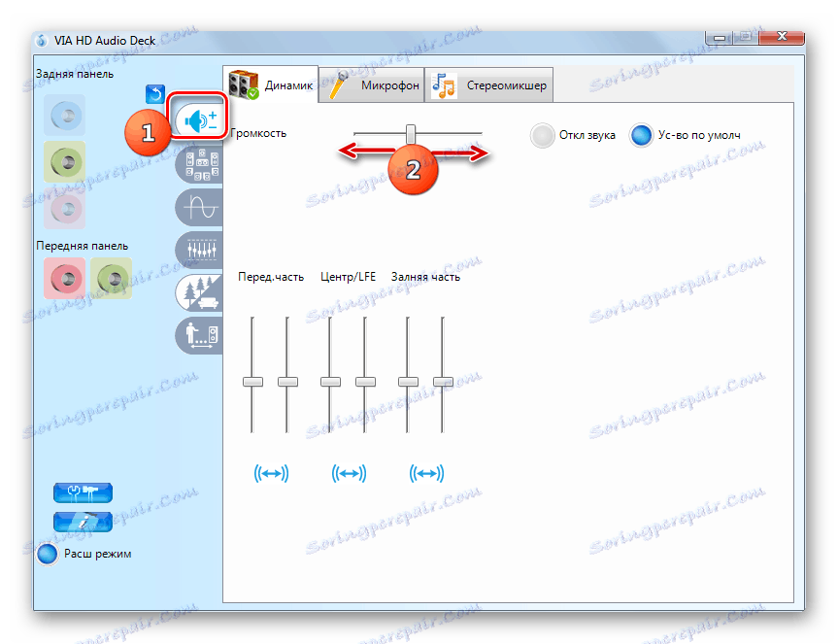Image resolution: width=838 pixels, height=644 pixels.
Task: Click the first Задняя часть slider thumb
Action: pyautogui.click(x=408, y=382)
